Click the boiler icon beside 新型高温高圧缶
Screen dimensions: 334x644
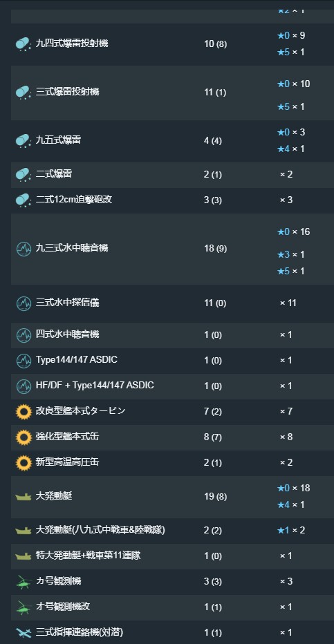click(24, 463)
